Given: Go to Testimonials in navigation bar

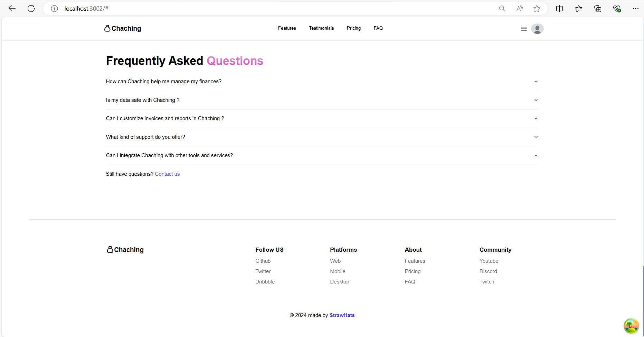Looking at the screenshot, I should tap(321, 28).
